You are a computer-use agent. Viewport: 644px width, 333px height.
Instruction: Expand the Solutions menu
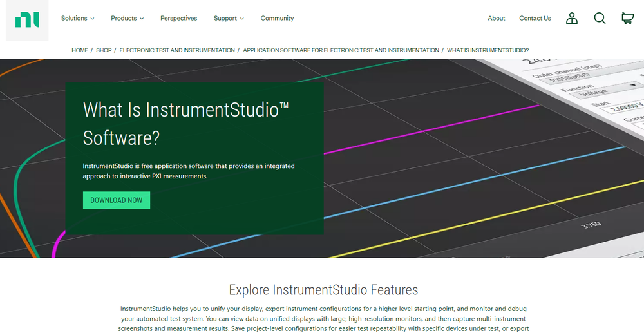tap(78, 18)
